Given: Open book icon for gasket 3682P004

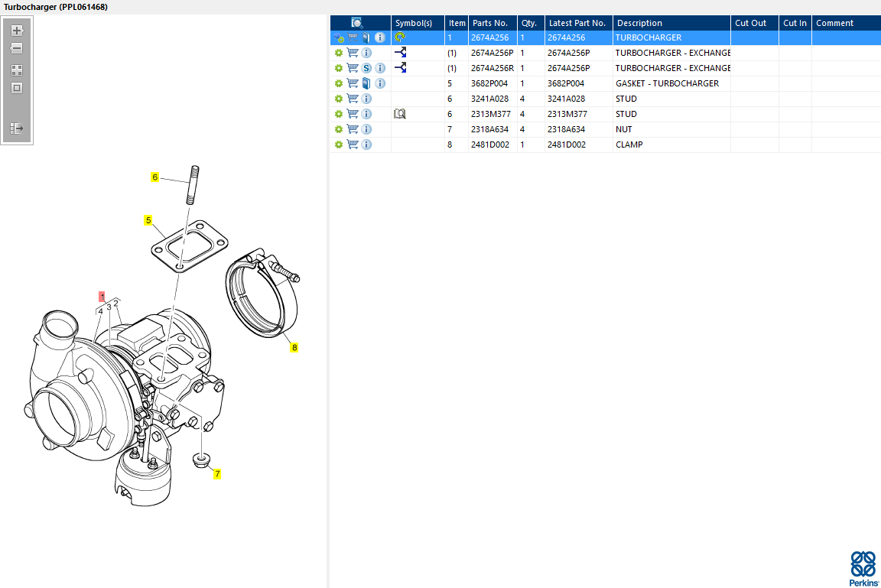Looking at the screenshot, I should pyautogui.click(x=366, y=83).
